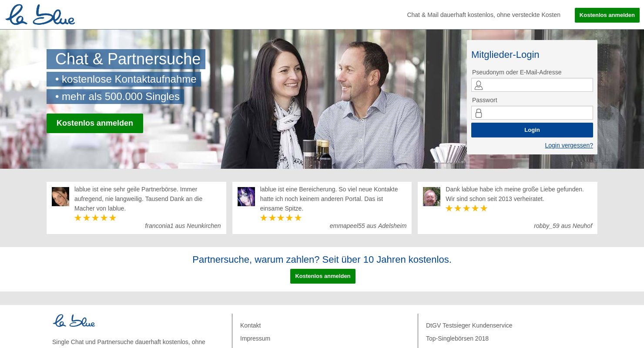The height and width of the screenshot is (348, 644).
Task: Click the la blue logo in footer
Action: [74, 321]
